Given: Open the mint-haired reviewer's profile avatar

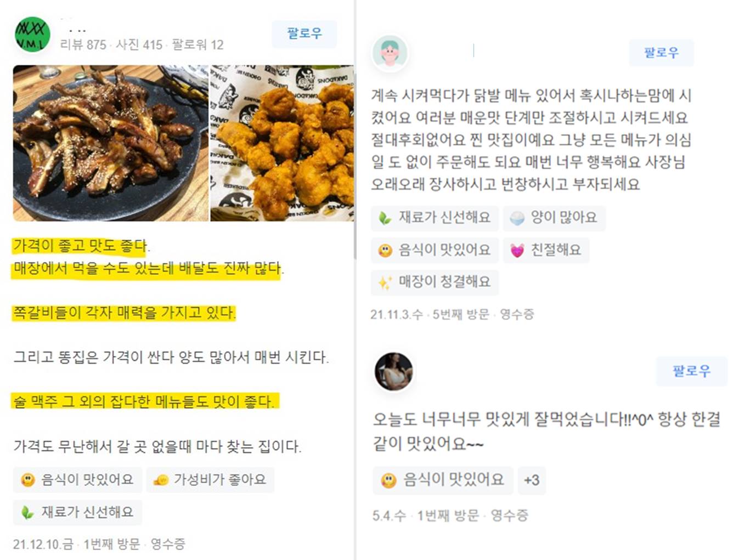Looking at the screenshot, I should (x=390, y=53).
